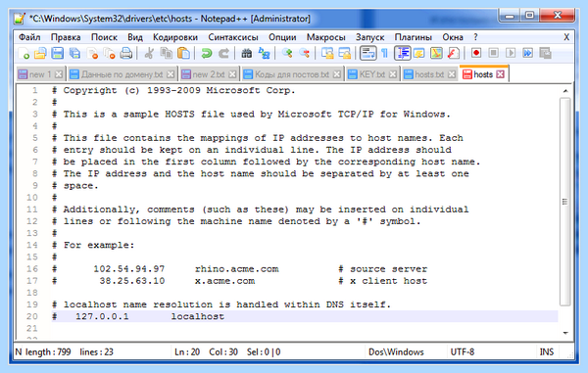Click the Redo arrow icon
The width and height of the screenshot is (588, 373).
(x=223, y=53)
